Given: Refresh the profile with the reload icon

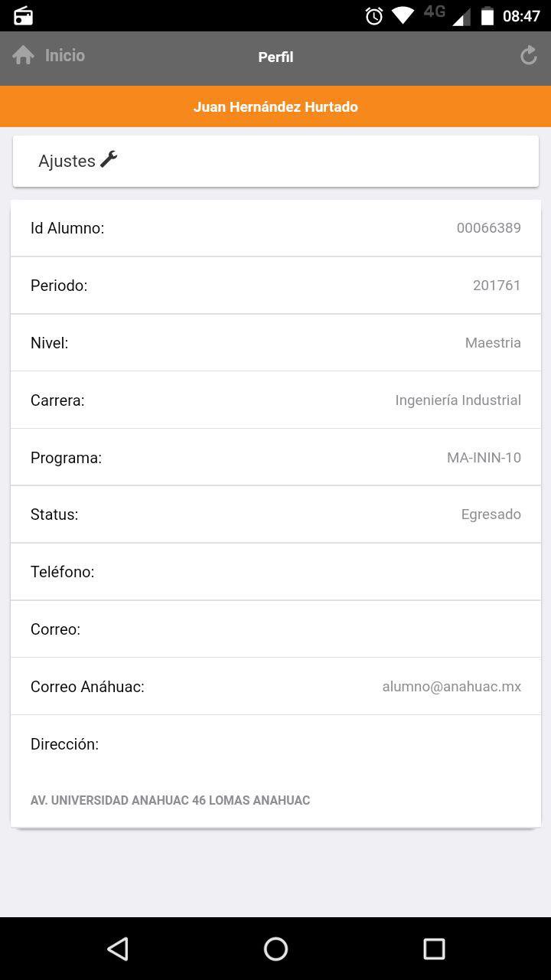Looking at the screenshot, I should tap(528, 55).
